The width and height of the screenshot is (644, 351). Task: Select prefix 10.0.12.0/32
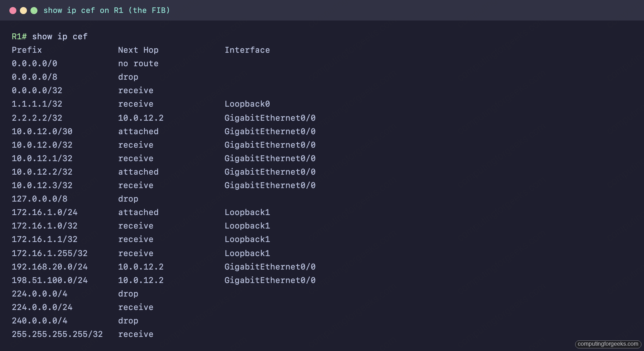pos(42,145)
